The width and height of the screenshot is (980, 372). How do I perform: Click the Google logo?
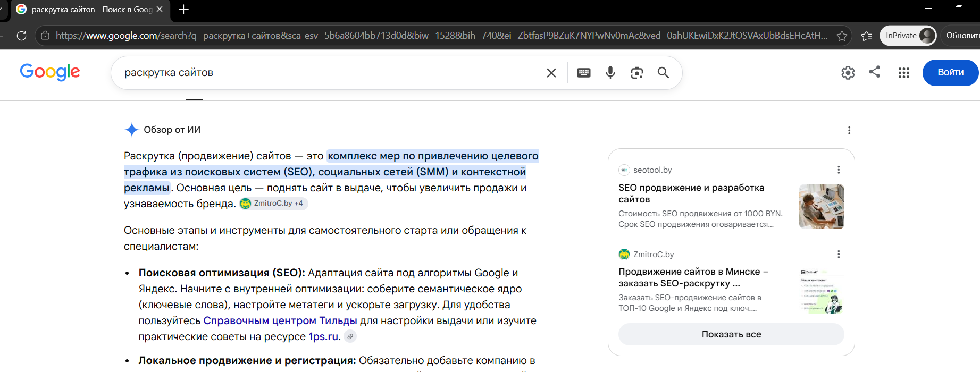point(50,72)
